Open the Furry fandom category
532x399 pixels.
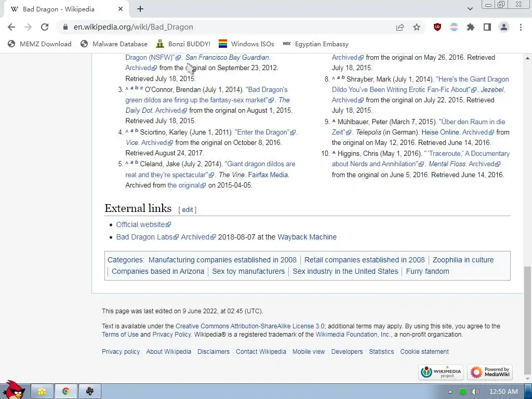point(428,271)
